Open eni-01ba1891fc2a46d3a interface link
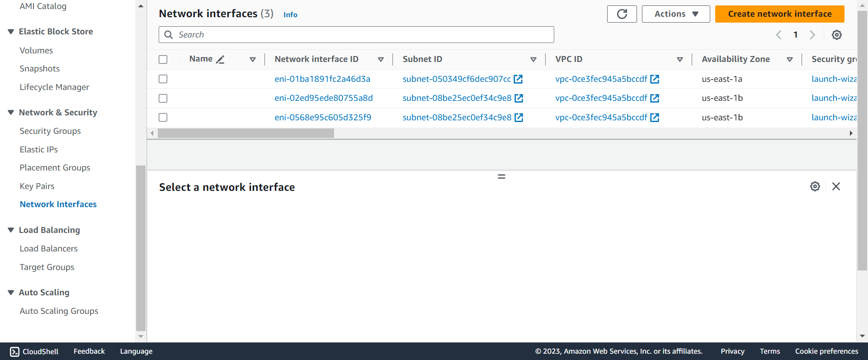 point(322,79)
